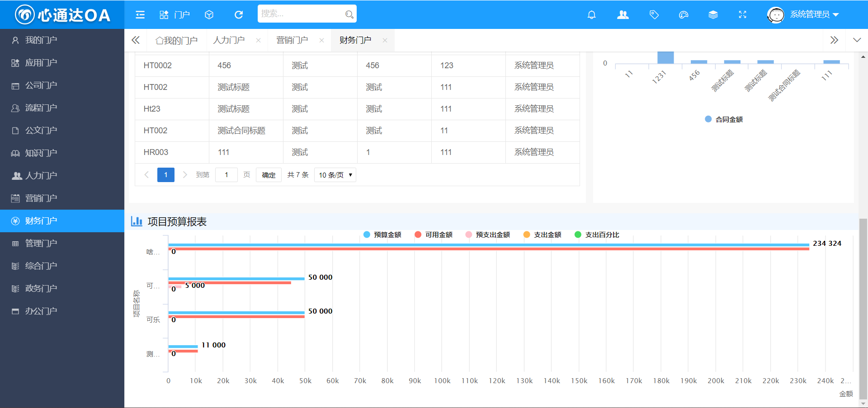Click the 234 324 budget bar
This screenshot has width=868, height=408.
tap(489, 245)
